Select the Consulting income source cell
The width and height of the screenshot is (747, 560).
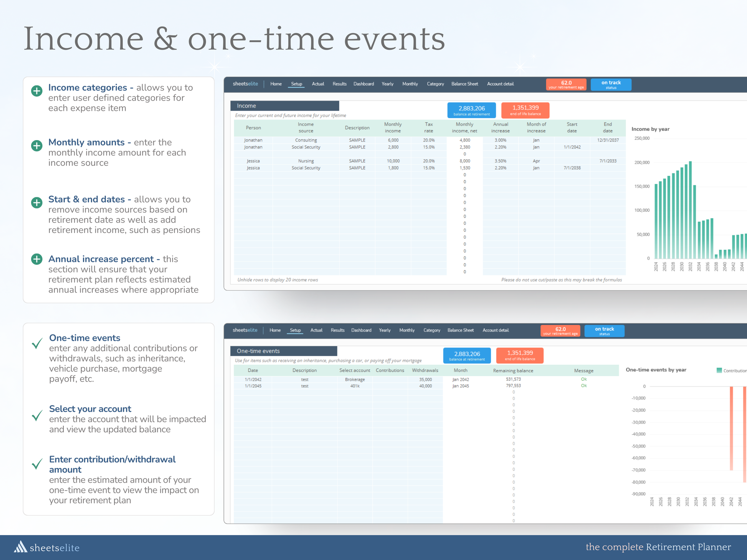pyautogui.click(x=306, y=140)
